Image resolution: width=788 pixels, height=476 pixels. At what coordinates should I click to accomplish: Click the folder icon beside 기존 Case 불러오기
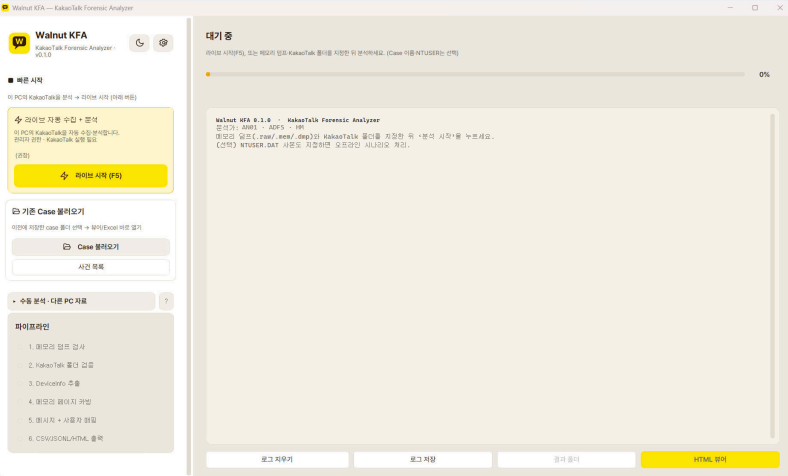pyautogui.click(x=16, y=212)
